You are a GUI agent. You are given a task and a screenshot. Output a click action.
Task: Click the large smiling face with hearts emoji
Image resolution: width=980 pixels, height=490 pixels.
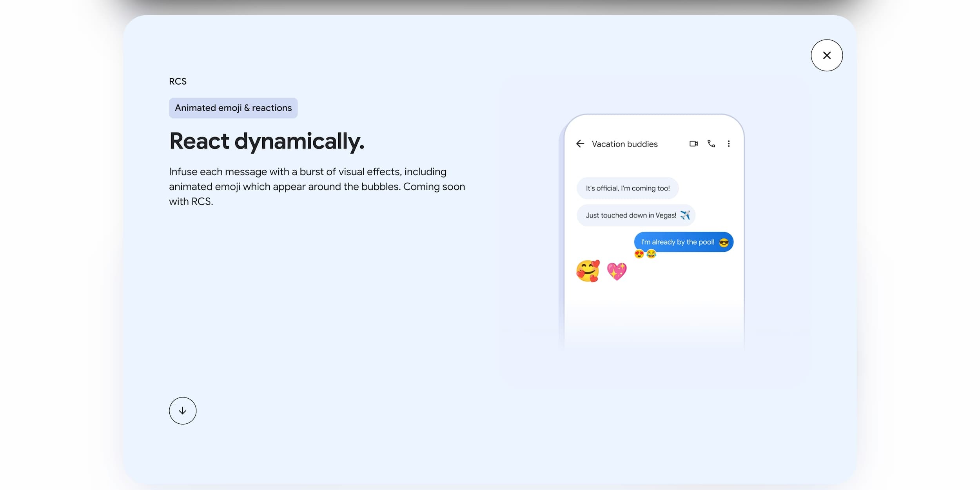[588, 271]
